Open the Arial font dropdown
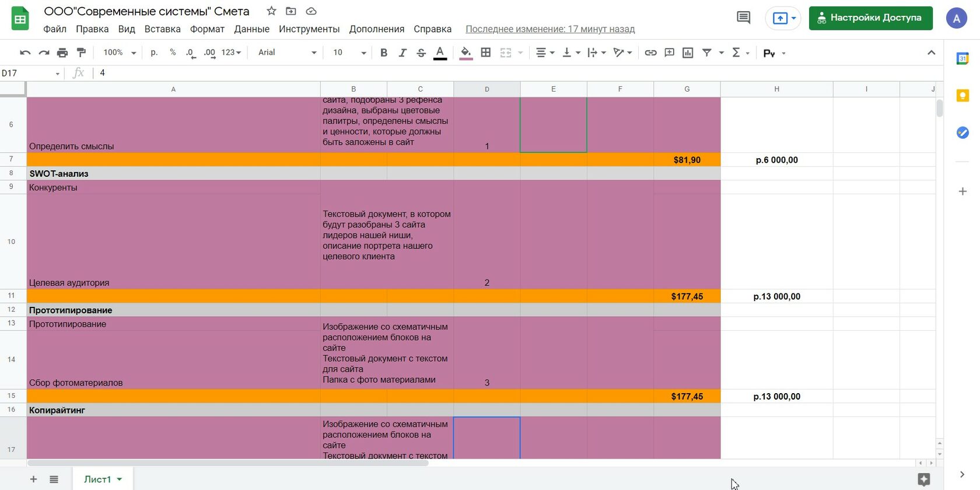 point(287,52)
